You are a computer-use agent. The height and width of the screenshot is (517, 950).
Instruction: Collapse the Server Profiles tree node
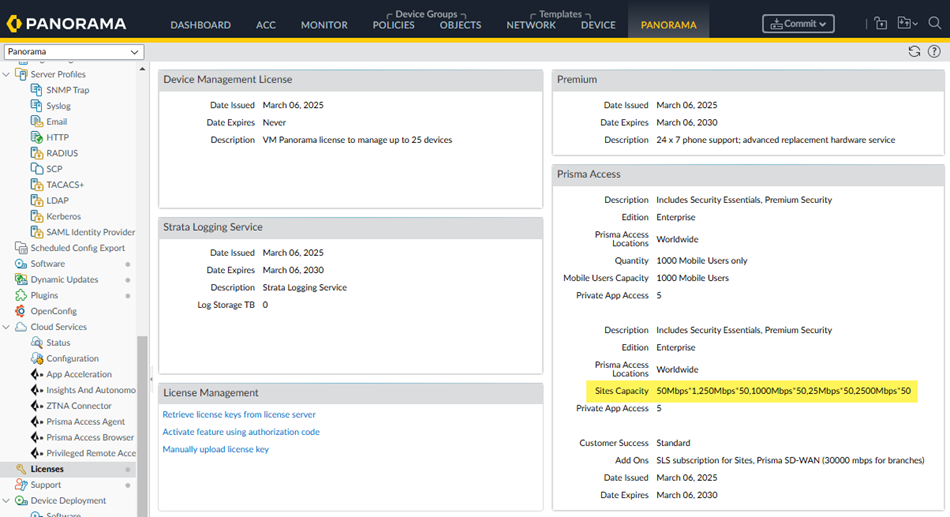click(8, 74)
